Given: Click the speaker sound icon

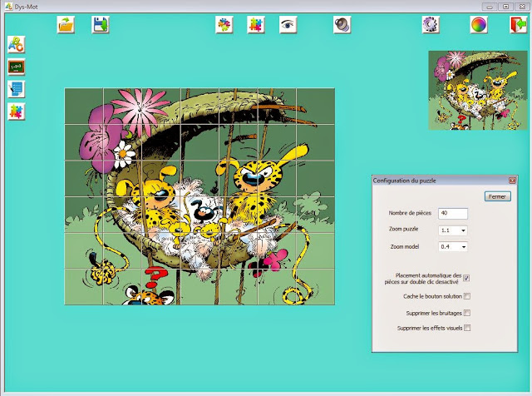Looking at the screenshot, I should (342, 25).
